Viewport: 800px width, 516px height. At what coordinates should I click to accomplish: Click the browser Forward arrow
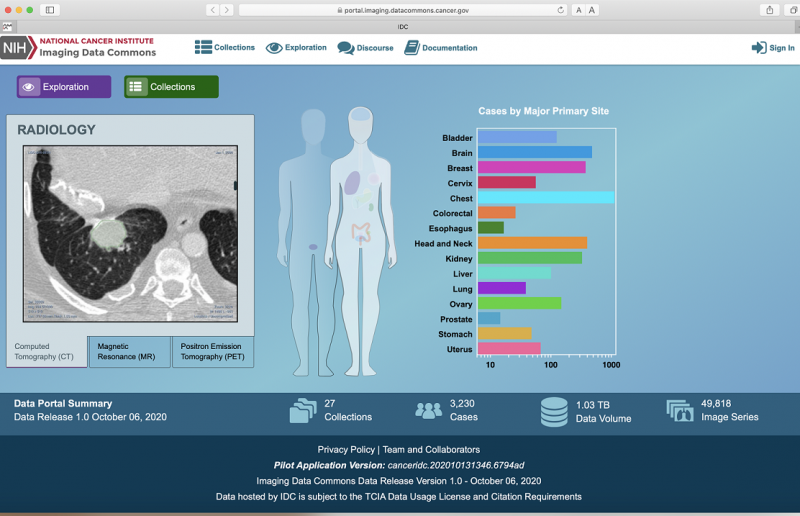click(x=227, y=10)
